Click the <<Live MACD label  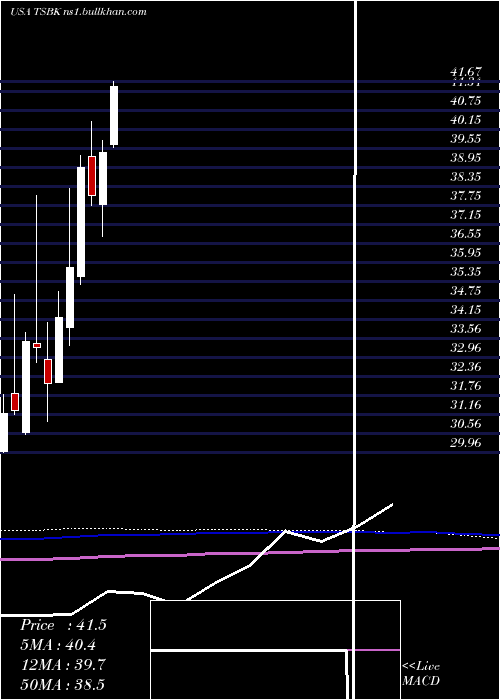[421, 673]
